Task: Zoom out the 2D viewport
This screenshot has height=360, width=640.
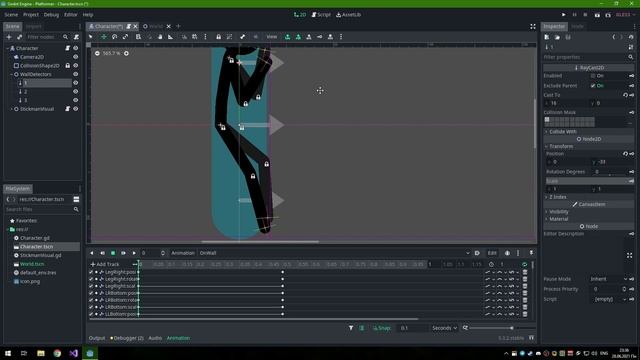Action: (97, 53)
